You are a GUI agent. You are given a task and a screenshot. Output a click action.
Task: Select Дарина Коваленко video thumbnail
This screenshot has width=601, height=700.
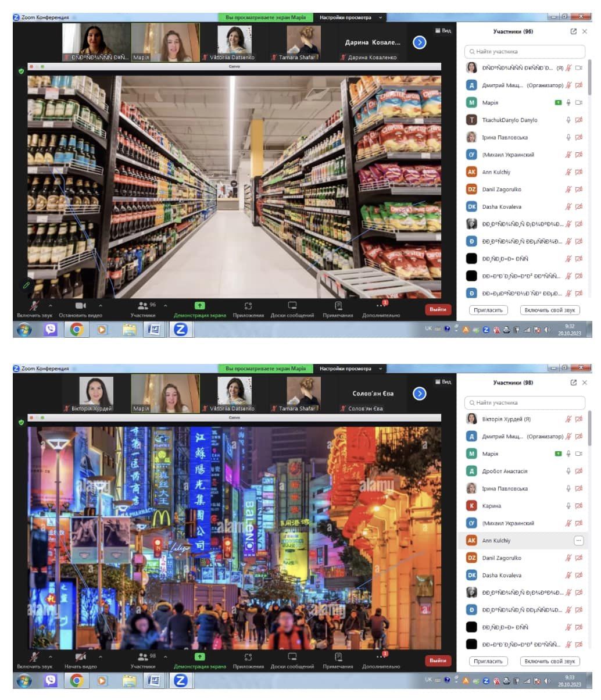click(x=373, y=42)
